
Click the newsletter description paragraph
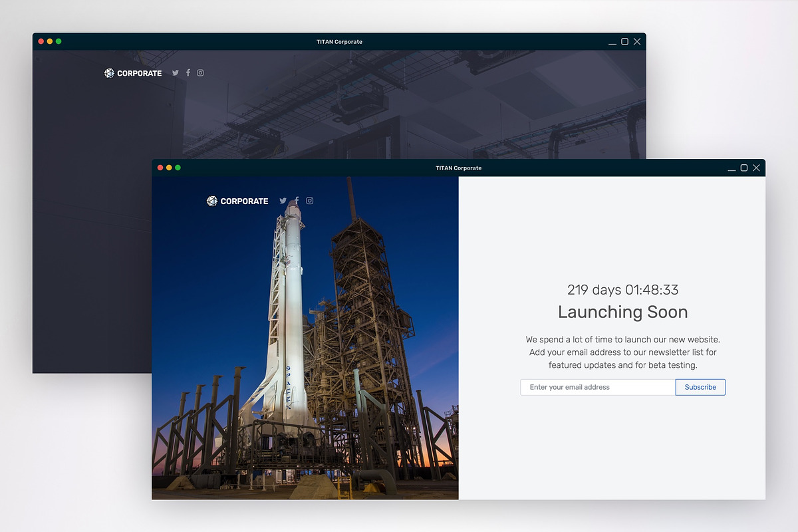coord(623,352)
